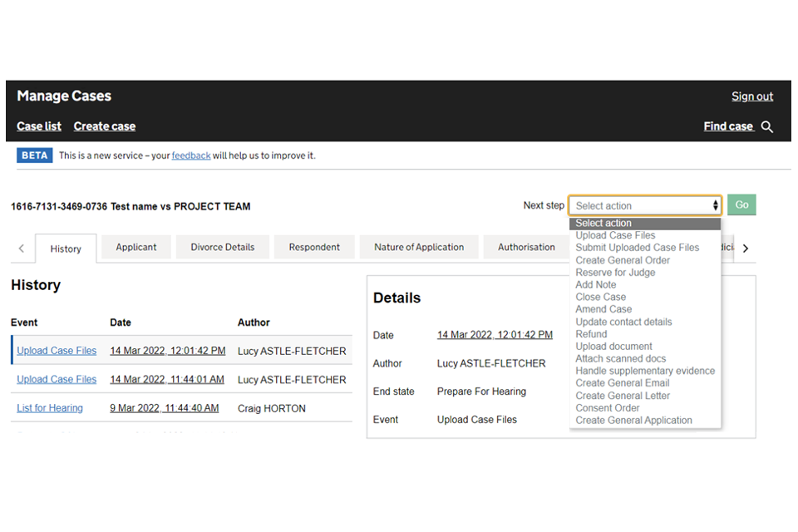Navigate to Create case

[x=104, y=126]
